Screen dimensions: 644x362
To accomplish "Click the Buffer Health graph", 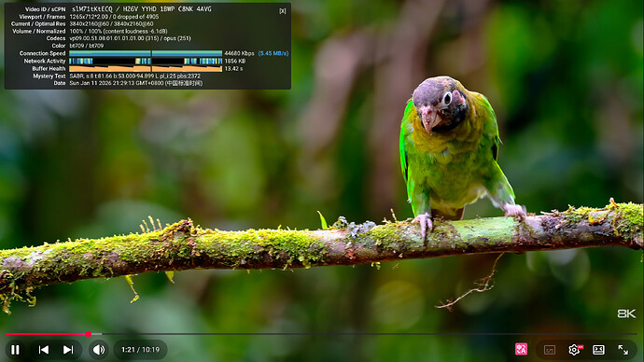I will [146, 68].
